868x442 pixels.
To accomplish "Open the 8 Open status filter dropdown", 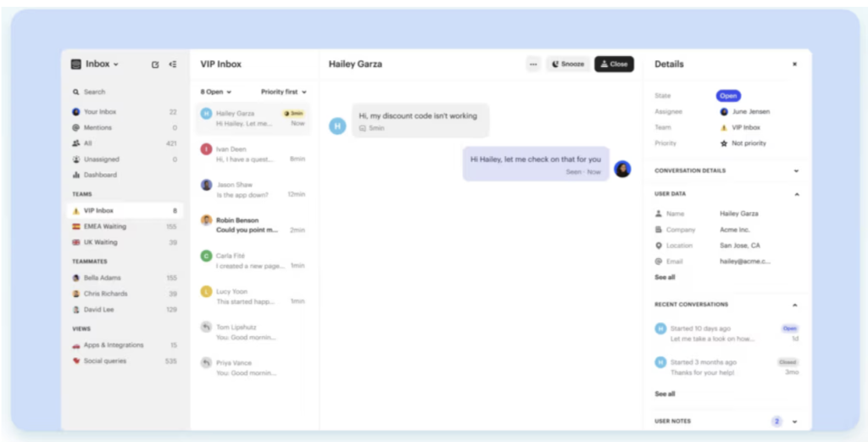I will (x=216, y=92).
